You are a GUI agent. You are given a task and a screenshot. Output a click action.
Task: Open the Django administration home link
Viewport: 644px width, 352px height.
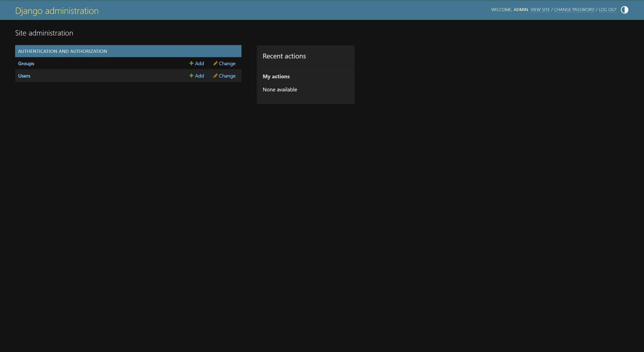(x=57, y=11)
